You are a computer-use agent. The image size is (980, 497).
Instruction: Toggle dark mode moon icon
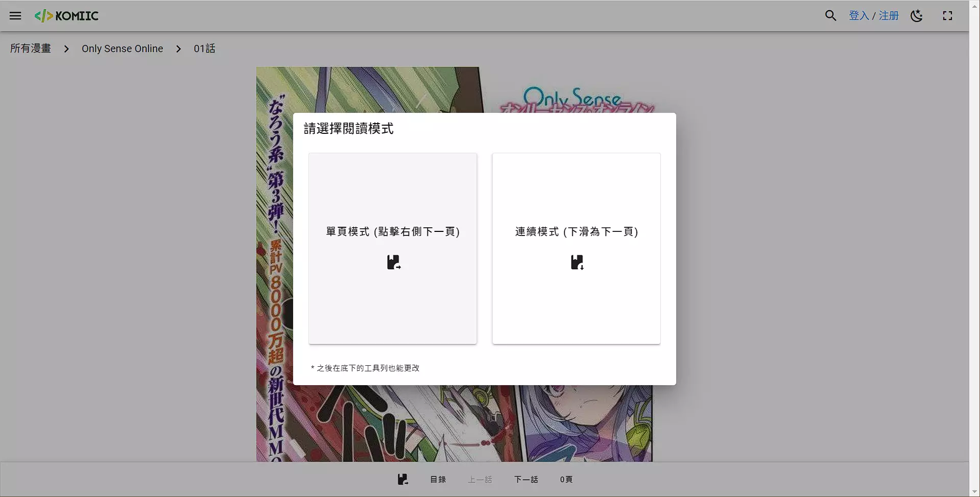pos(917,16)
